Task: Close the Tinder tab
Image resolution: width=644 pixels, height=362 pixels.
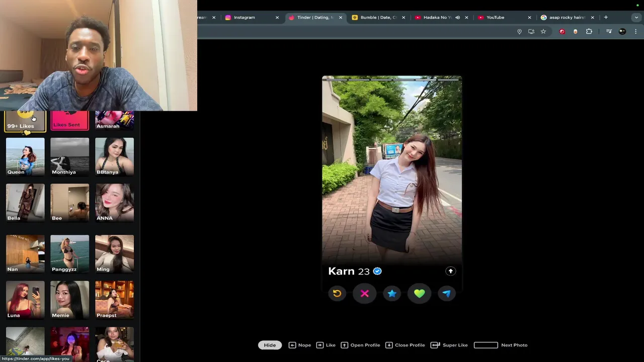Action: pyautogui.click(x=340, y=17)
